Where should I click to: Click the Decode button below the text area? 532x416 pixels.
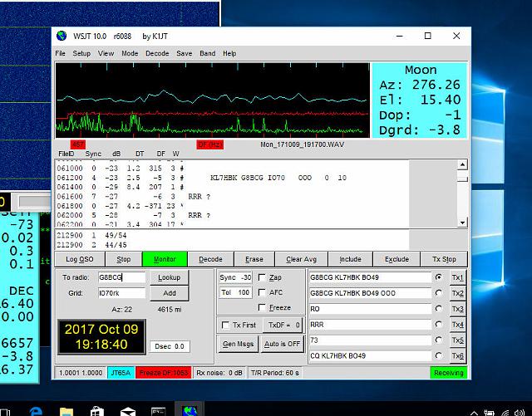(210, 259)
